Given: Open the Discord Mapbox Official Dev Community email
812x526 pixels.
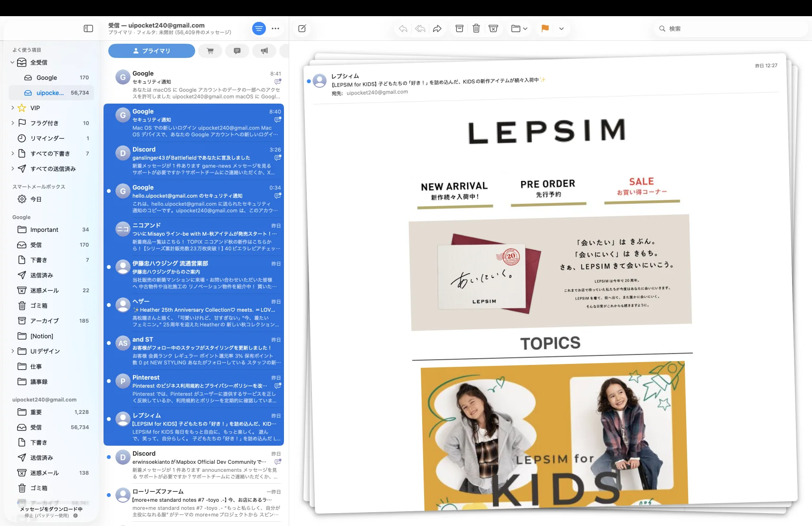Looking at the screenshot, I should coord(194,465).
